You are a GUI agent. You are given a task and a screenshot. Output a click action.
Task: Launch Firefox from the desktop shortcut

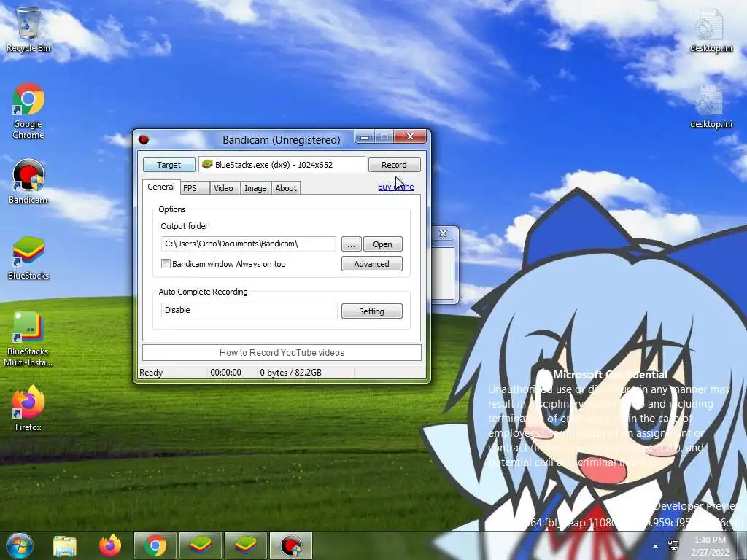tap(28, 408)
